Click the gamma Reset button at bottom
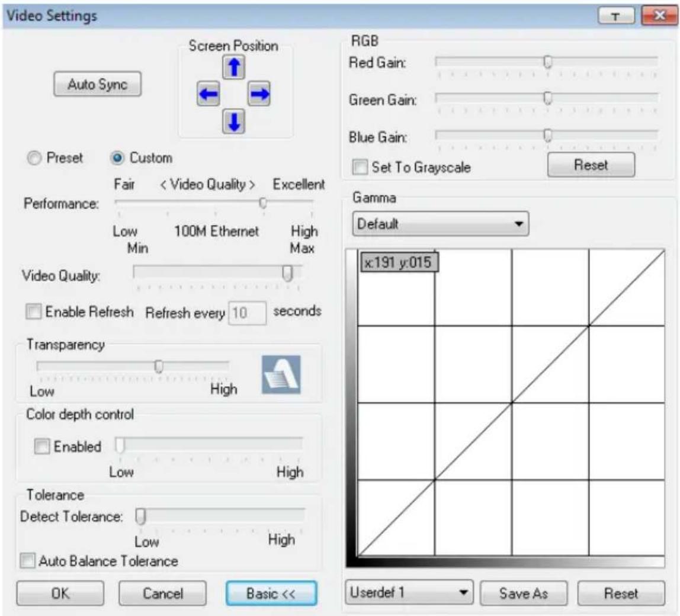Screen dimensions: 680x616 [x=621, y=593]
